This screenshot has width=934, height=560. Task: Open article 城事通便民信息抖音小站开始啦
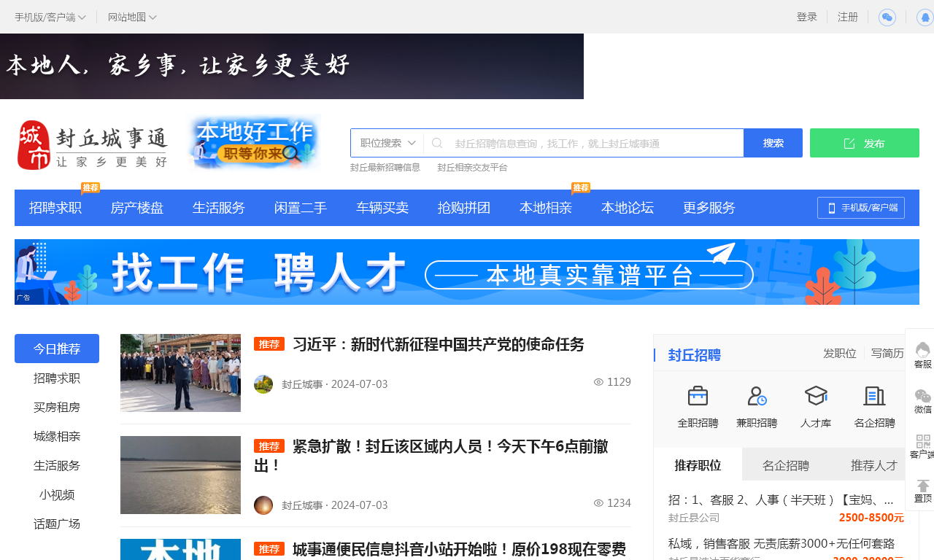tap(459, 549)
